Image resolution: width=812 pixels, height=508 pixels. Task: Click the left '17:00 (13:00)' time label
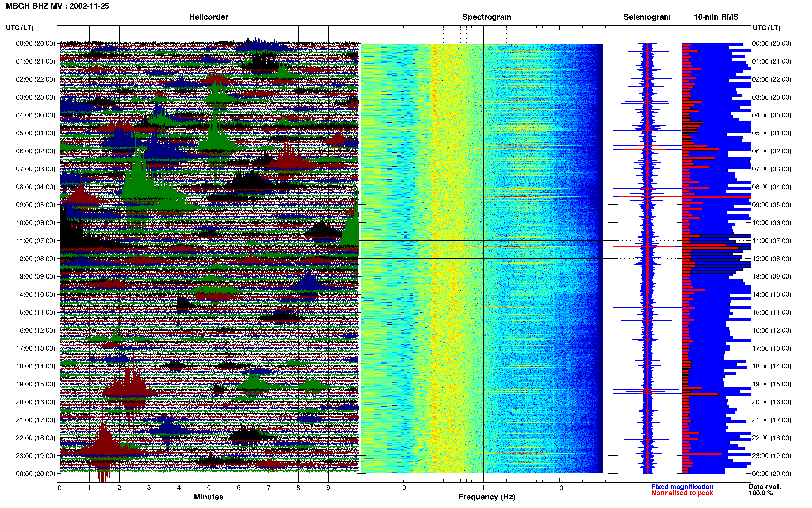pos(36,348)
